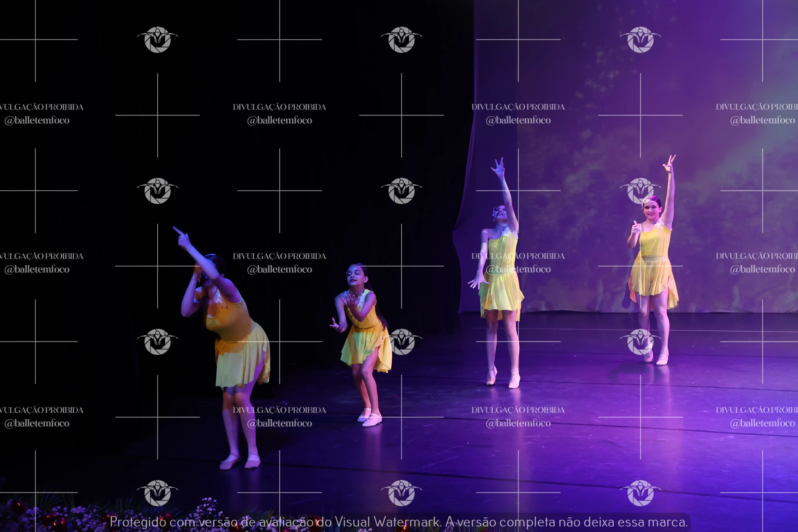Click the smiling dancer's face on the right
Viewport: 798px width, 532px height.
651,211
